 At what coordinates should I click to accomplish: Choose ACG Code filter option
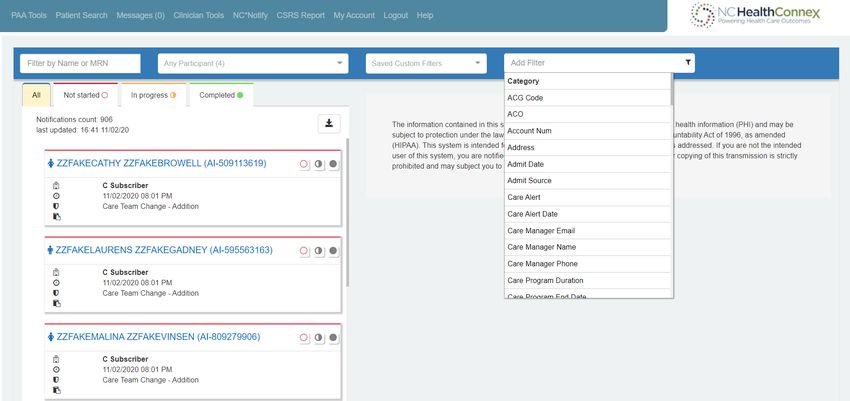pyautogui.click(x=588, y=98)
